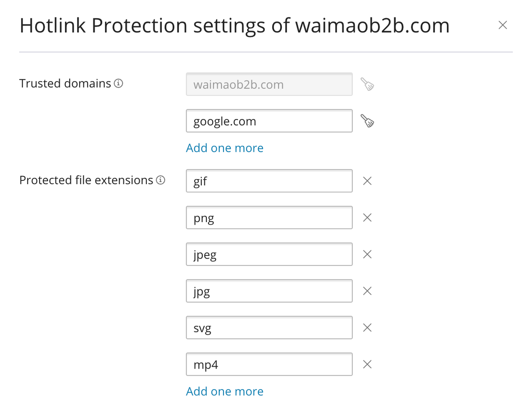Click Add one more below mp4 field
The height and width of the screenshot is (420, 522).
click(225, 391)
